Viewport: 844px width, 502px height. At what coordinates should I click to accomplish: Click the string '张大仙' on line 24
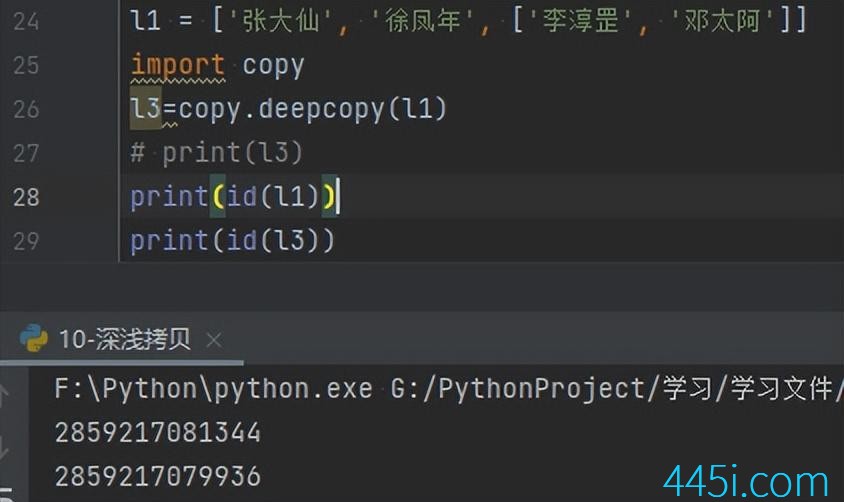(x=282, y=22)
